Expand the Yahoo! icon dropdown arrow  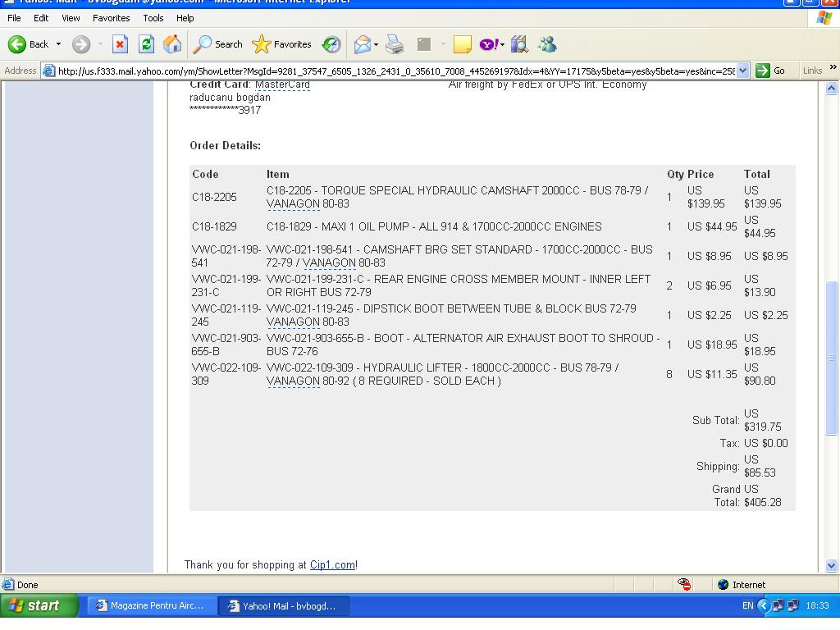(x=503, y=44)
